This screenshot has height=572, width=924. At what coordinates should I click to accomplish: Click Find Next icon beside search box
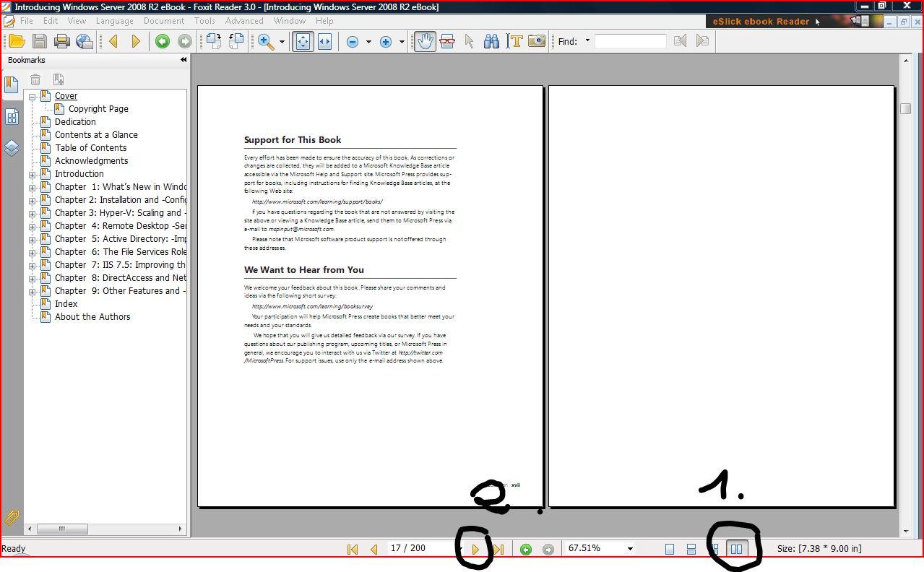702,41
